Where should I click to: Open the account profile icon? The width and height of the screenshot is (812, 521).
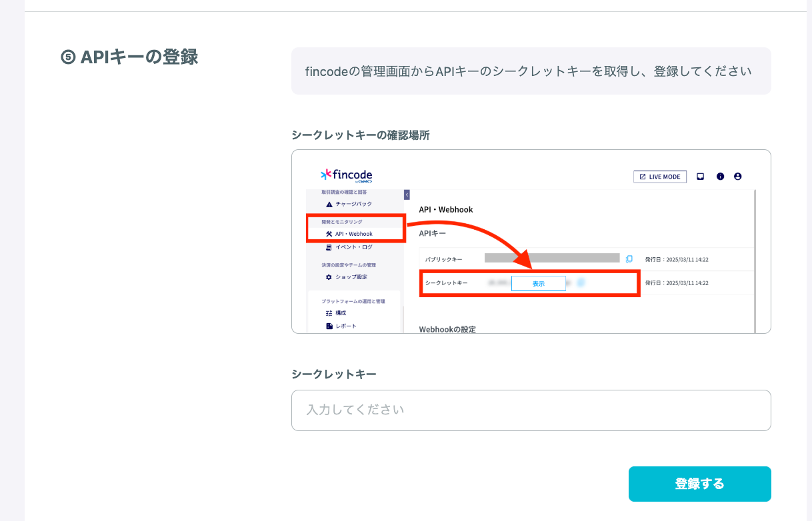coord(737,177)
